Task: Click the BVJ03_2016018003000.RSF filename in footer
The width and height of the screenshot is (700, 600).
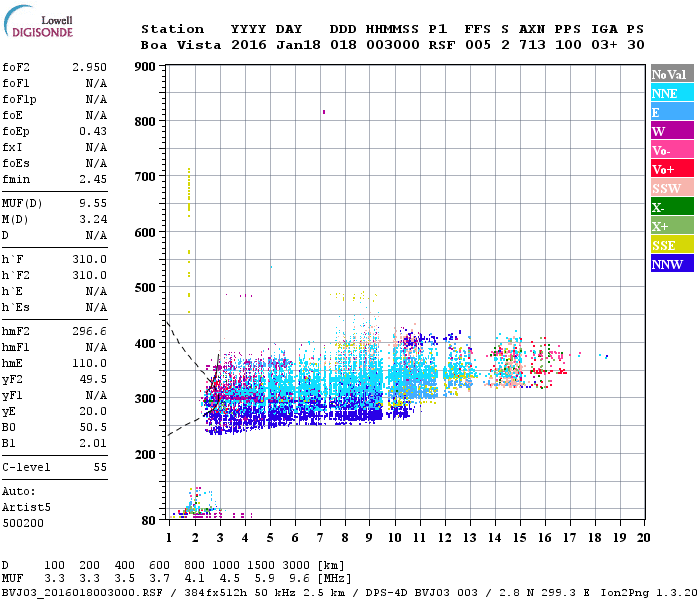Action: [x=82, y=593]
